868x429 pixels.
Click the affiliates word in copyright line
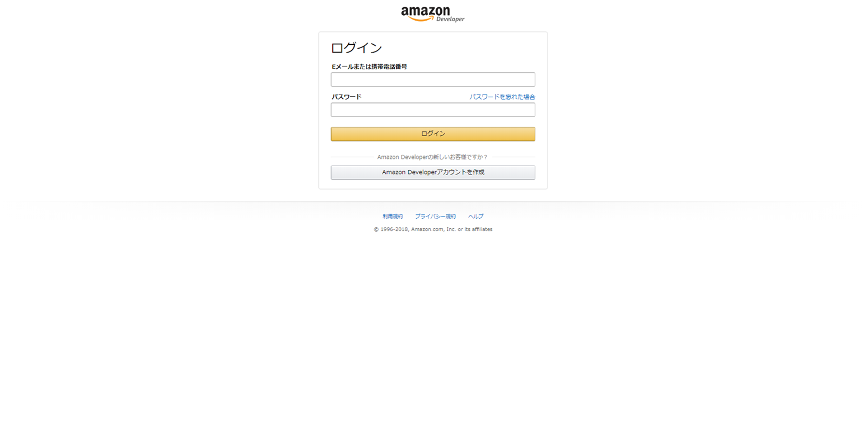(482, 229)
